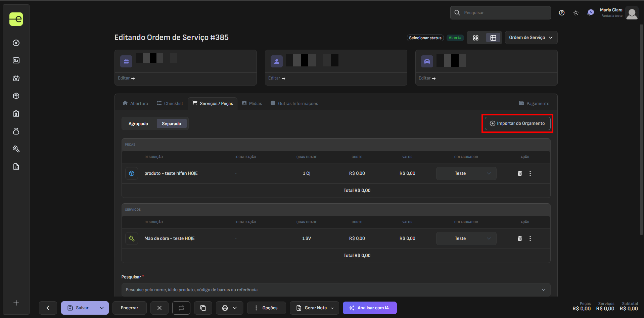
Task: Switch to the table layout view
Action: coord(493,38)
